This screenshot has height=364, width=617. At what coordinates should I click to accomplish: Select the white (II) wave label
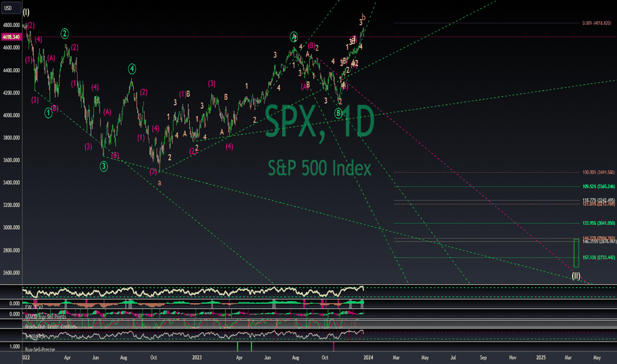[576, 276]
